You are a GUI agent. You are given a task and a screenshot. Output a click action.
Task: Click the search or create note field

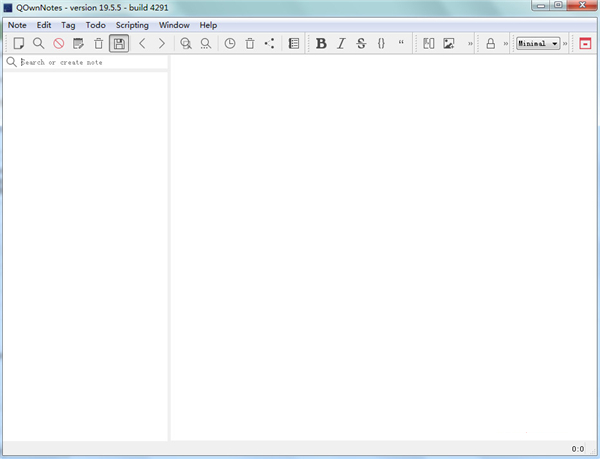[x=92, y=62]
